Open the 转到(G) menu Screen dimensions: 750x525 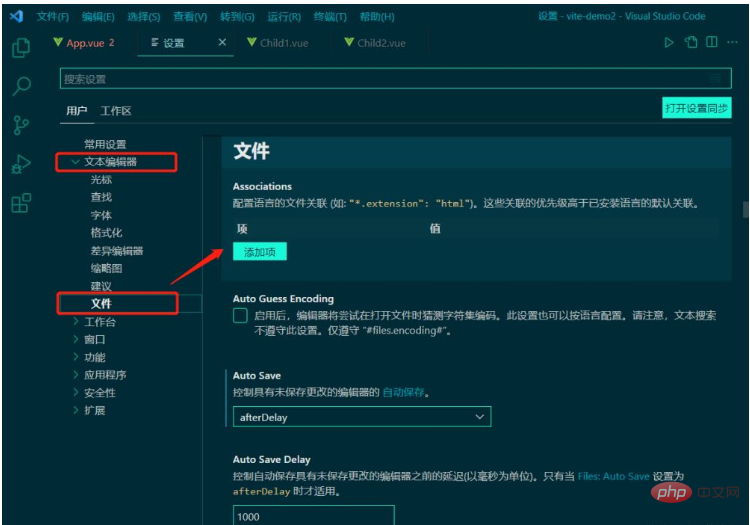point(237,17)
